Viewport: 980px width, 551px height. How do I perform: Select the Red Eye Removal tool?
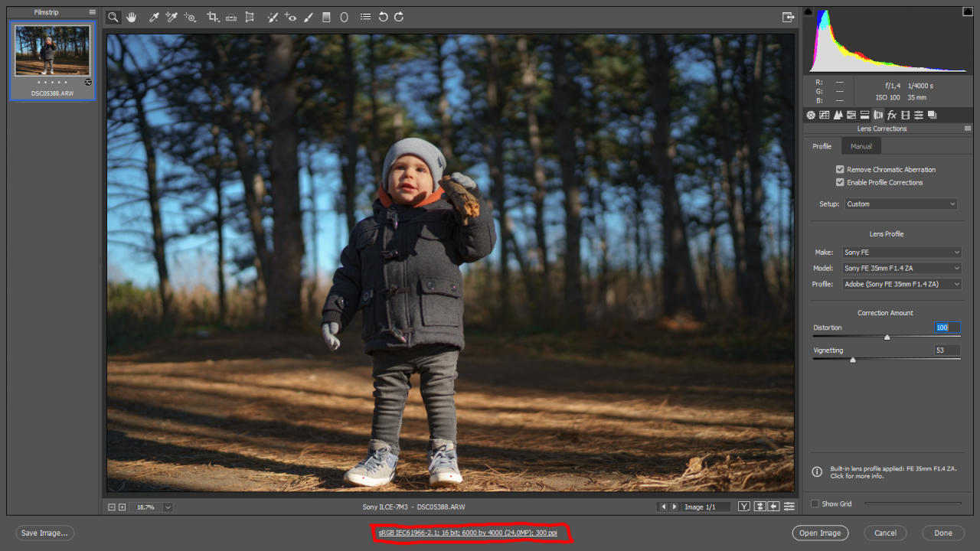pyautogui.click(x=290, y=17)
